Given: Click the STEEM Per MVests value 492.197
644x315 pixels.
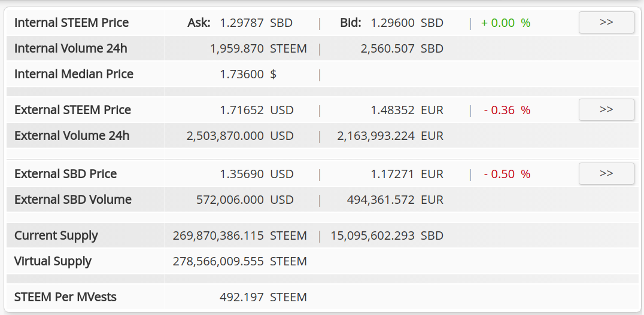Looking at the screenshot, I should tap(242, 297).
